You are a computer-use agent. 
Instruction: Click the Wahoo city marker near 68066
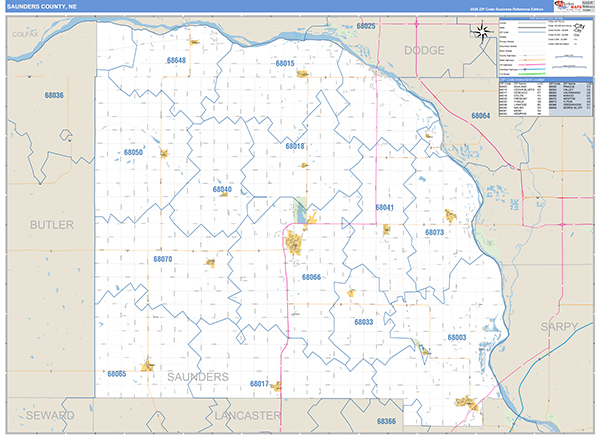coord(296,242)
